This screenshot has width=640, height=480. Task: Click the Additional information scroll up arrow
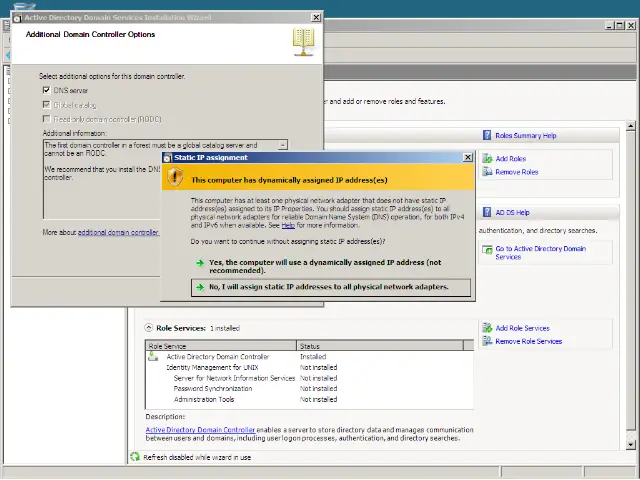point(282,145)
